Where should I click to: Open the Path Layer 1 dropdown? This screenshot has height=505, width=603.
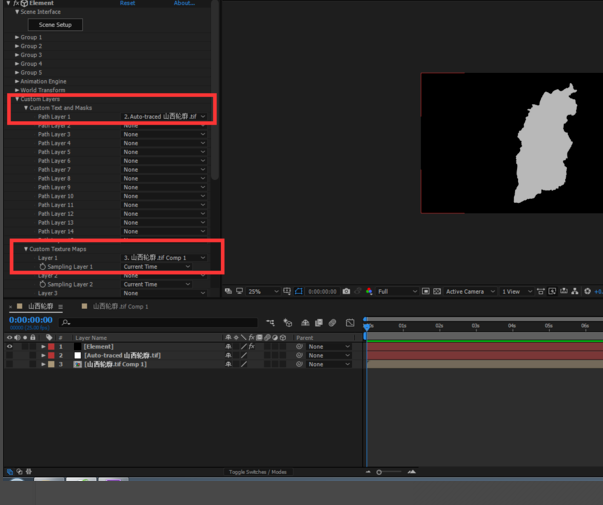[164, 117]
